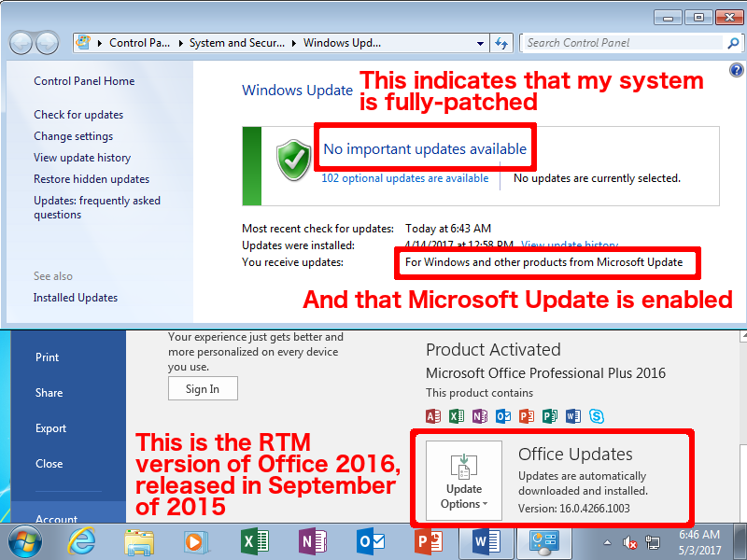The height and width of the screenshot is (560, 747).
Task: Select Export in Word backstage menu
Action: 51,428
